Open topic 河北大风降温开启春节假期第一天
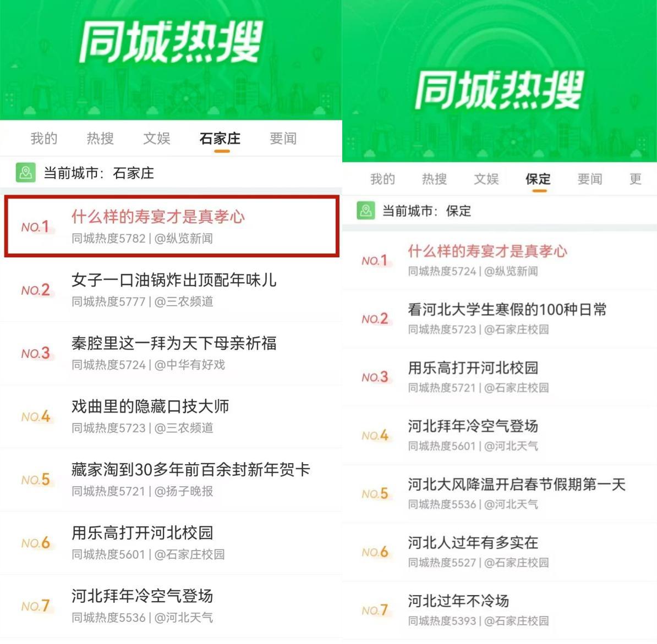Screen dimensions: 657x644 click(x=517, y=485)
